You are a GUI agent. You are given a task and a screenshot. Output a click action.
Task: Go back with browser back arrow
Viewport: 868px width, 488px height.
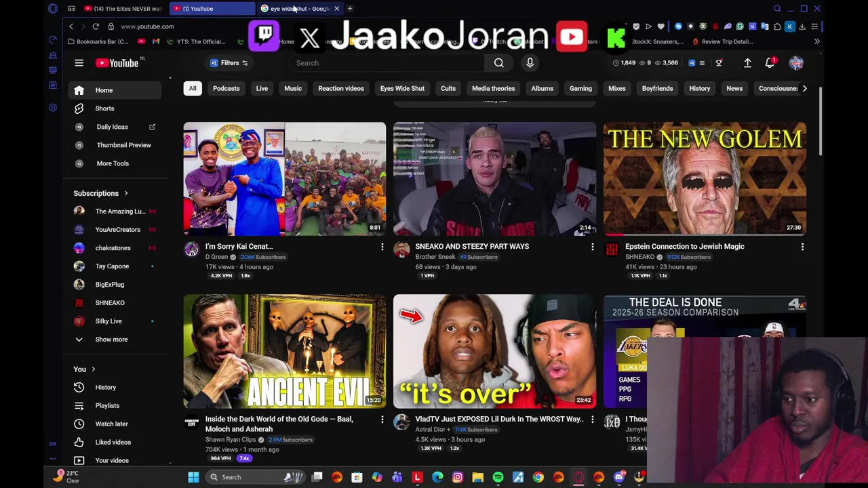tap(71, 26)
